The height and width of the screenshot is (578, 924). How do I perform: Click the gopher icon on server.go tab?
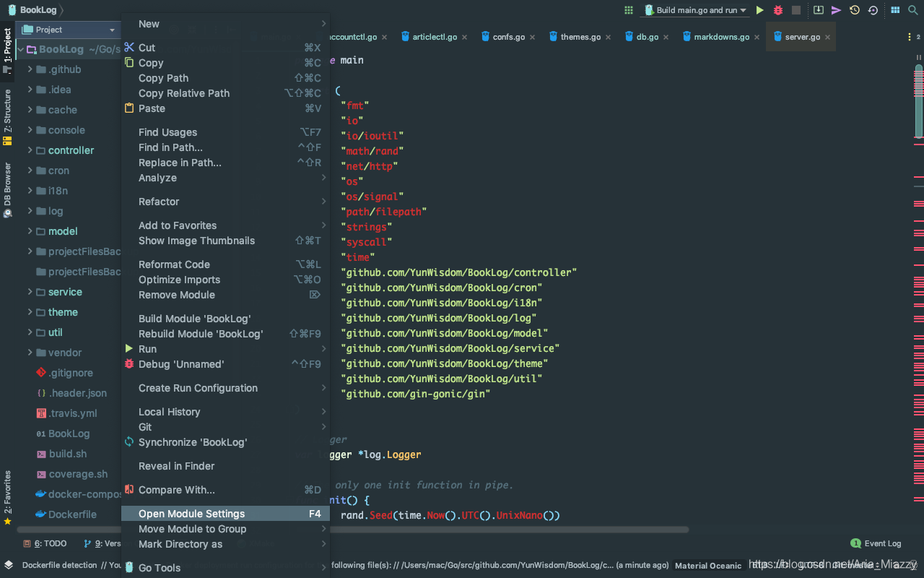click(x=778, y=37)
